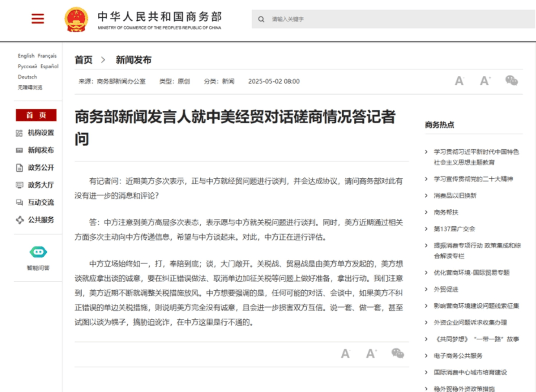Share via bottom WeChat icon
536x392 pixels.
[x=398, y=353]
